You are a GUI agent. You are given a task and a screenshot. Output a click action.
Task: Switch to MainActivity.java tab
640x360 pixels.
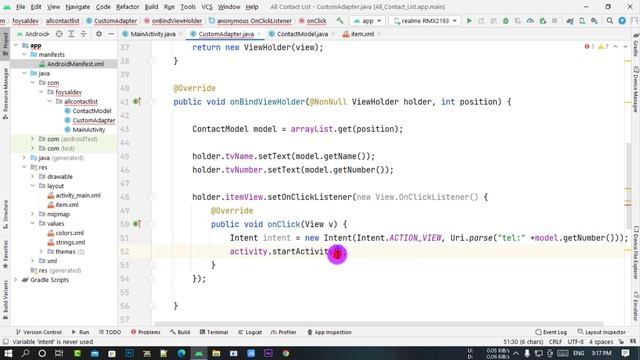tap(153, 34)
